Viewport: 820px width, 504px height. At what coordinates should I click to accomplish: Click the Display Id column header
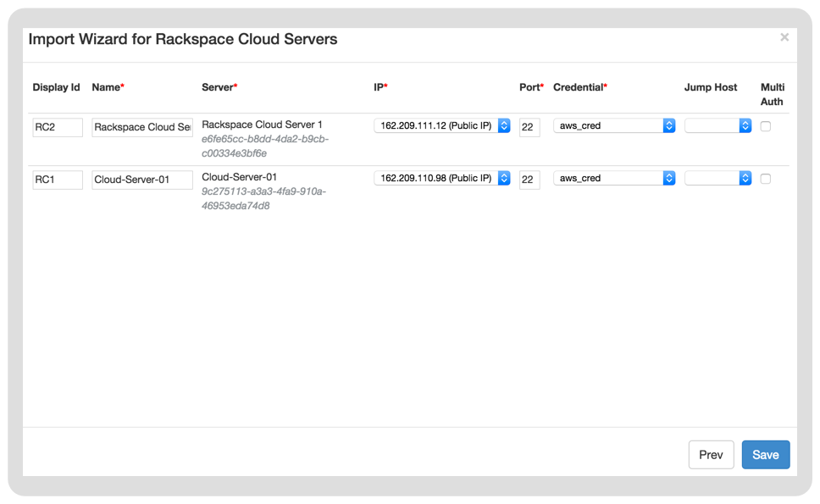point(56,87)
